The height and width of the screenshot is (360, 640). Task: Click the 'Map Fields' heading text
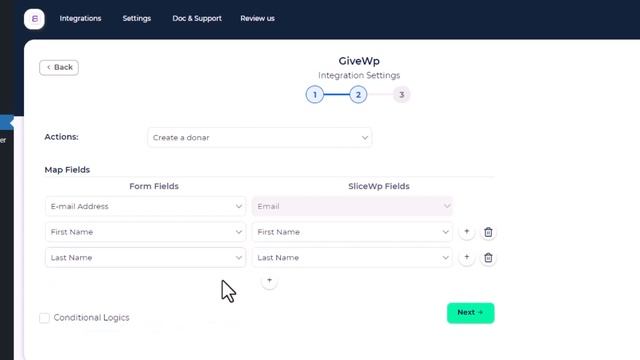coord(67,170)
